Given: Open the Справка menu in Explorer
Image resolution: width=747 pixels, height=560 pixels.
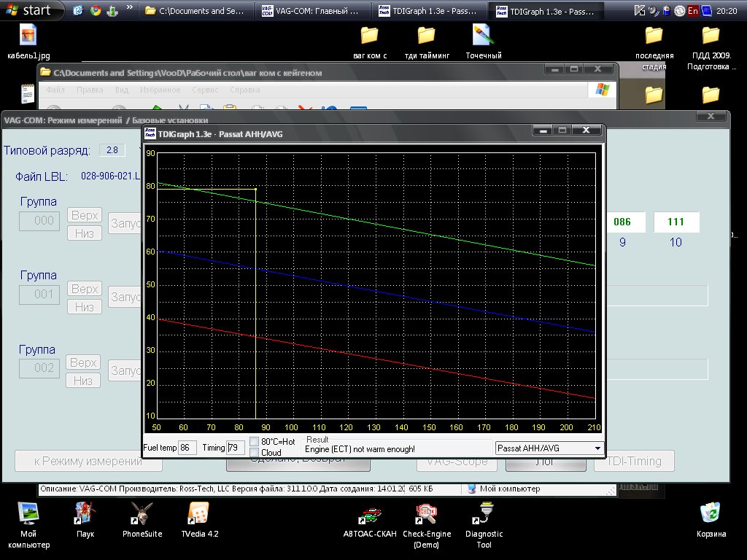Looking at the screenshot, I should tap(245, 90).
